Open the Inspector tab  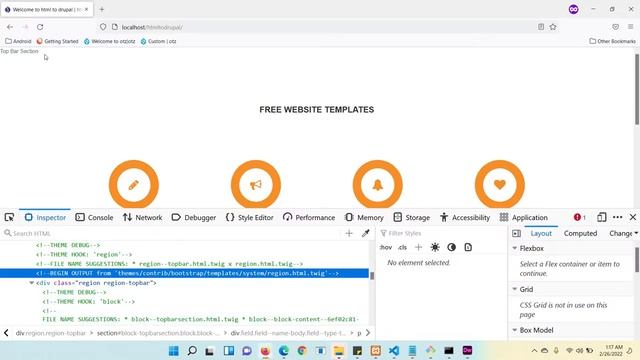(x=45, y=217)
